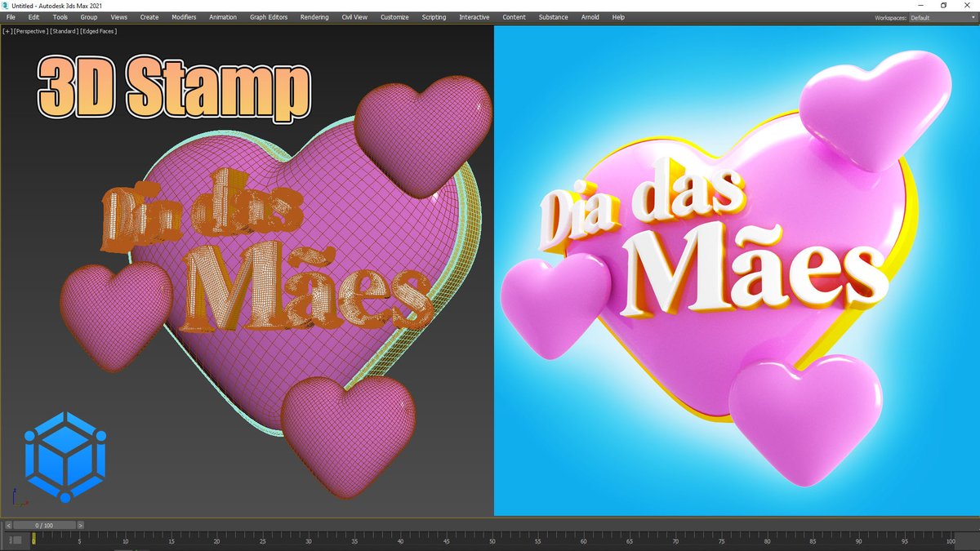Screen dimensions: 980x551
Task: Open the Help menu
Action: pyautogui.click(x=618, y=17)
